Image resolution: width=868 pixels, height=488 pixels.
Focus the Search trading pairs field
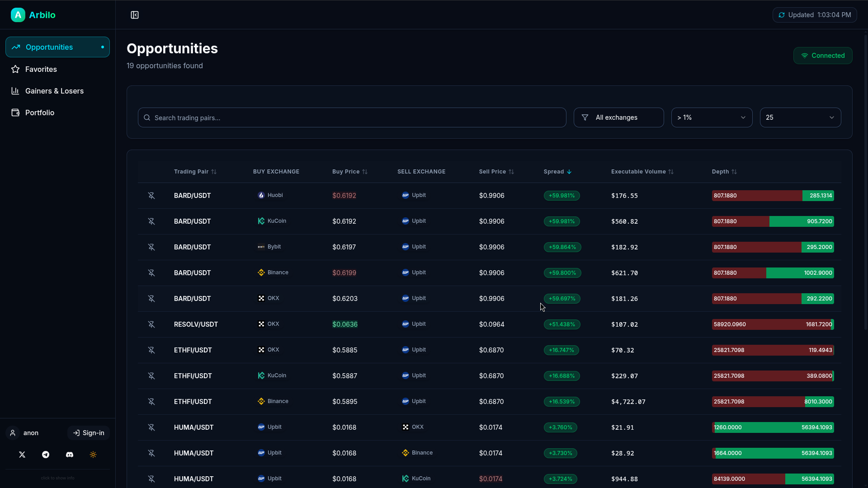[352, 117]
